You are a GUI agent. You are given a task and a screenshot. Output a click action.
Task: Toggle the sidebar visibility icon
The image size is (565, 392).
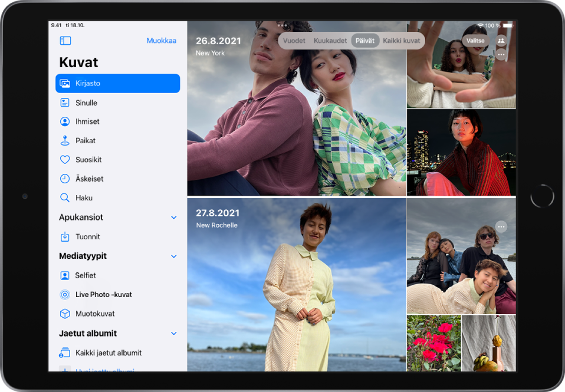[65, 41]
